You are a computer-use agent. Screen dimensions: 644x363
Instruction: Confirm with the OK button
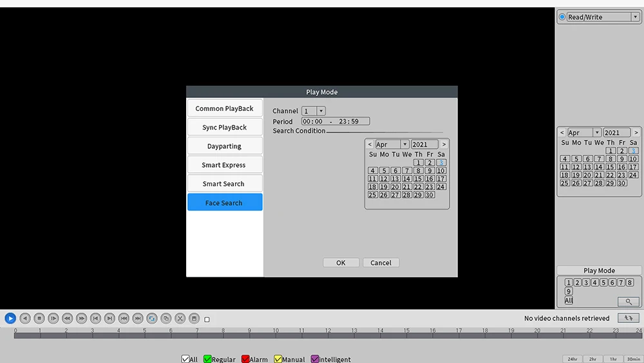coord(341,262)
